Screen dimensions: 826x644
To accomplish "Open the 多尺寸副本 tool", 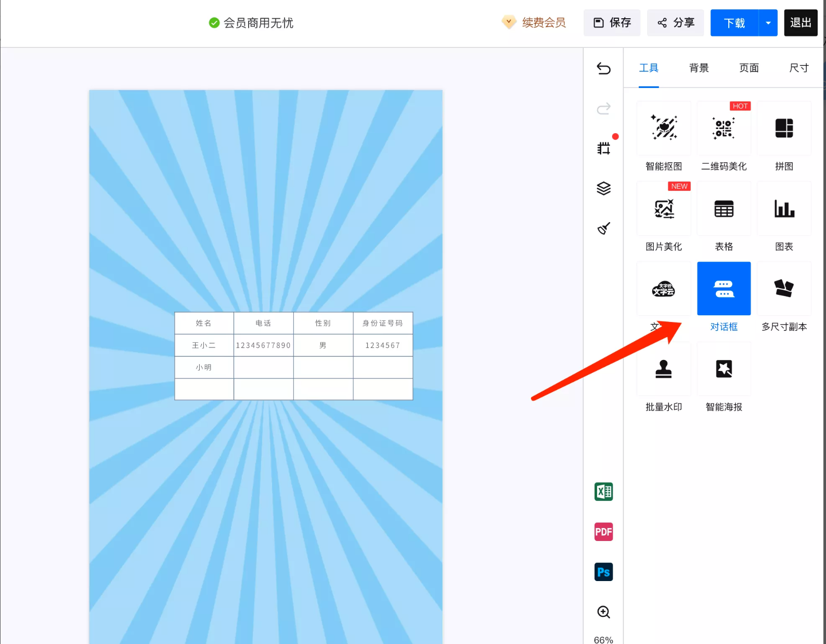I will 784,289.
